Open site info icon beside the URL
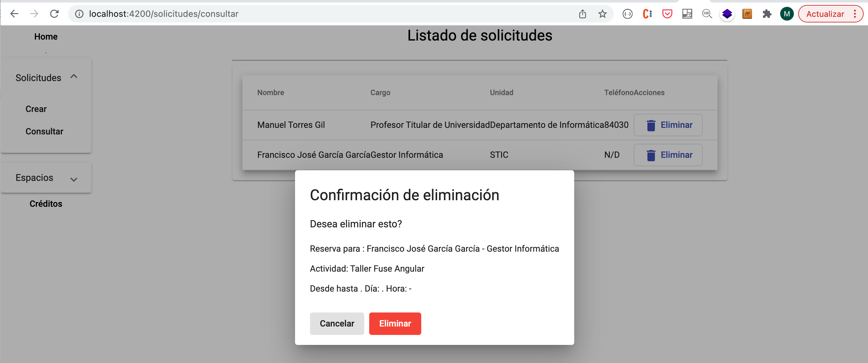The image size is (868, 363). tap(79, 14)
